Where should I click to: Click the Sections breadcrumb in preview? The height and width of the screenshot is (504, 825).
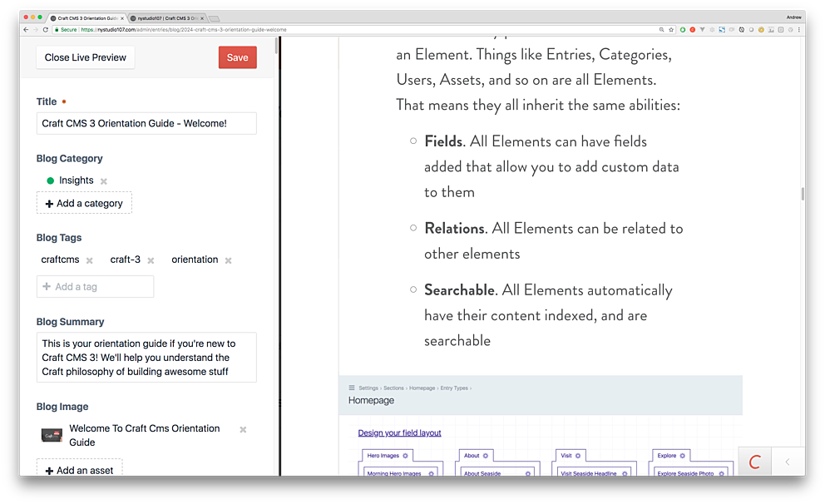[x=393, y=388]
